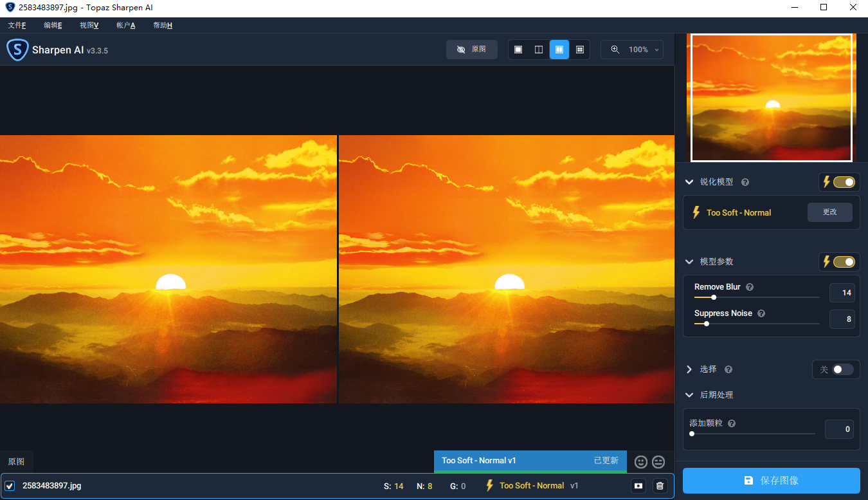Click the G: 0 value in file row

(x=458, y=486)
